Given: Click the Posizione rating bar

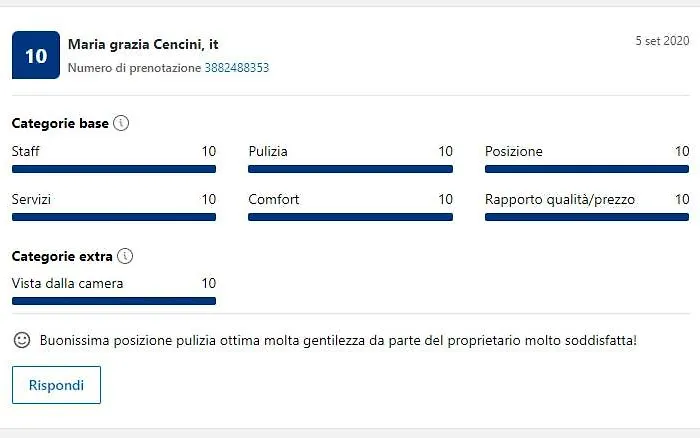Looking at the screenshot, I should [587, 169].
